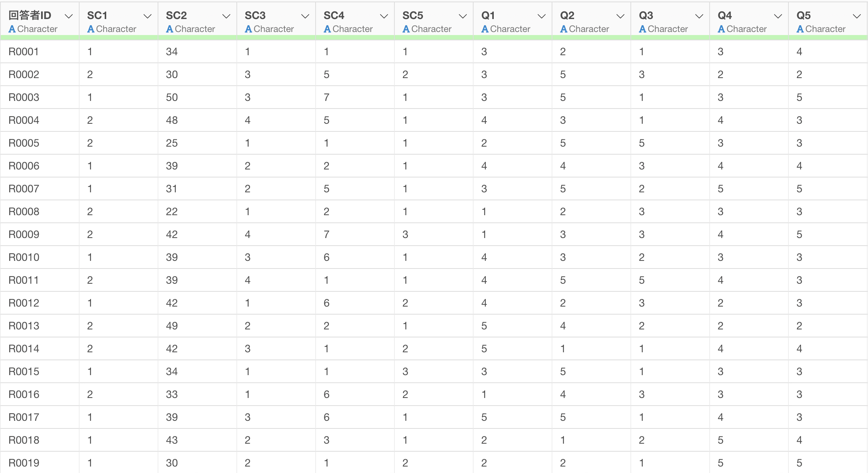The image size is (868, 473).
Task: Click the Character type icon under SC5
Action: 406,29
